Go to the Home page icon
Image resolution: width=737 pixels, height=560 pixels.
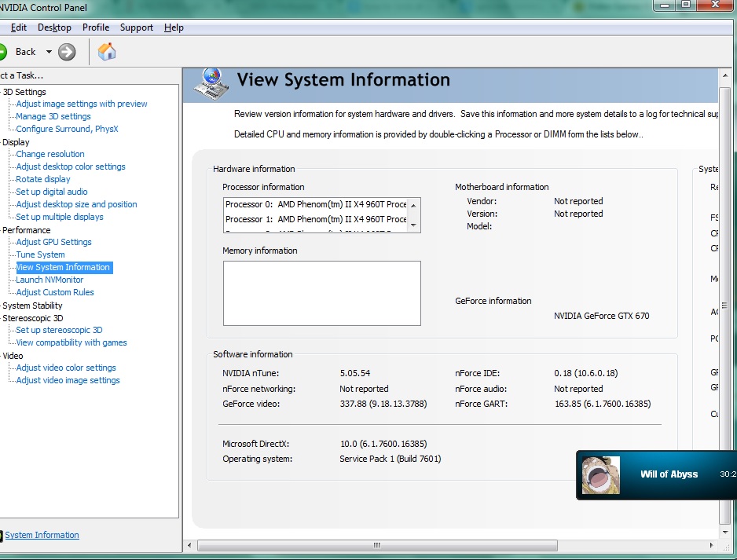click(x=107, y=52)
